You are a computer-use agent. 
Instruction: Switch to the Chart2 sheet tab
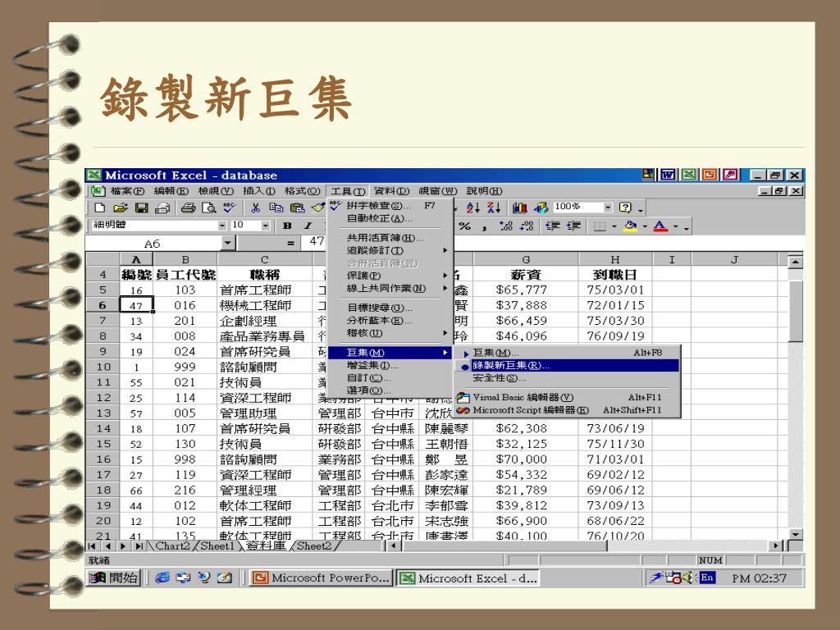click(x=172, y=546)
